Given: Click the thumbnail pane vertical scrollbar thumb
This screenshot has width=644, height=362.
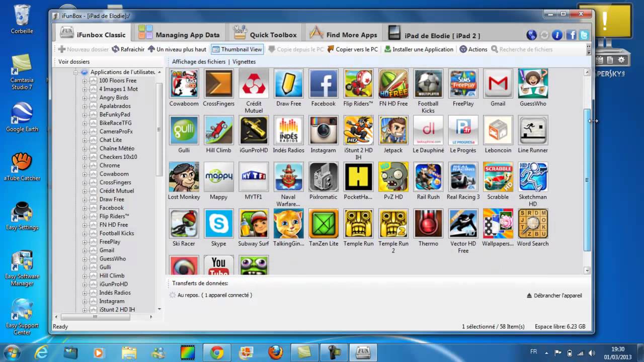Looking at the screenshot, I should [587, 180].
